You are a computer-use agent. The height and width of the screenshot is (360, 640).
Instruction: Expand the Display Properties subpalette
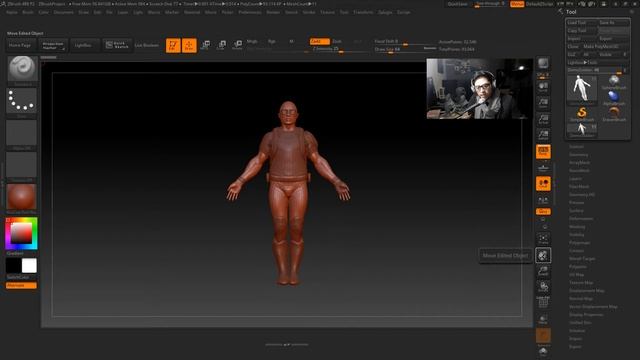tap(586, 315)
